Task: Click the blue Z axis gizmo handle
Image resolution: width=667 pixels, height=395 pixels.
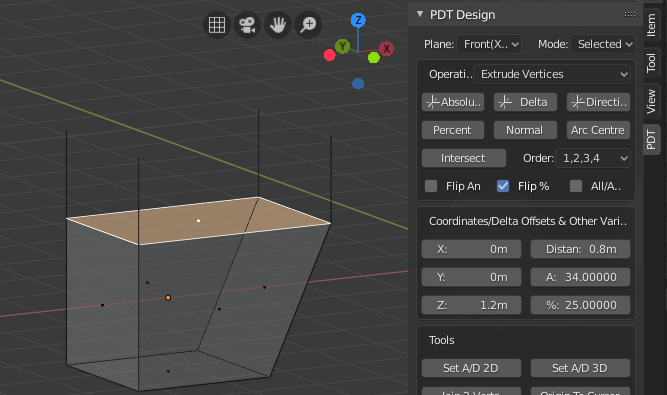Action: [358, 20]
